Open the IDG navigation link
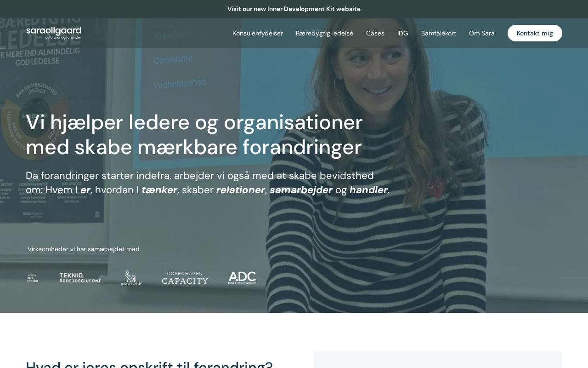This screenshot has width=588, height=368. coord(403,33)
